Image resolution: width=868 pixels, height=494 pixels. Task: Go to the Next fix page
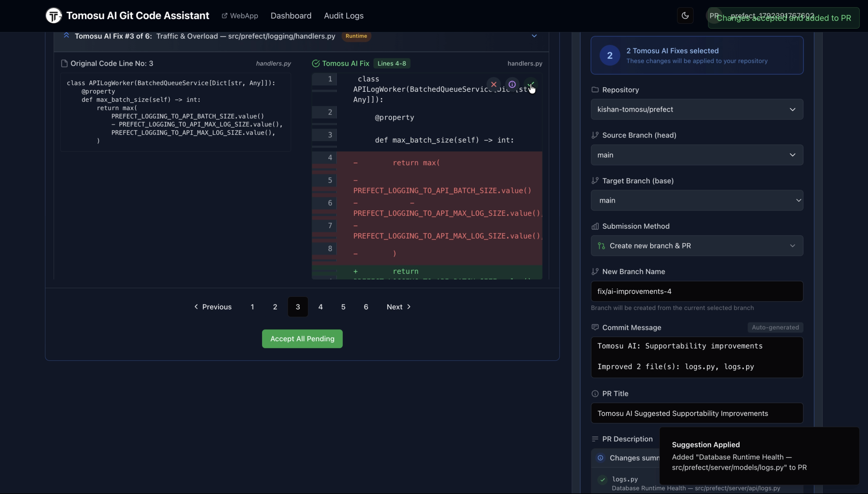[x=399, y=307]
